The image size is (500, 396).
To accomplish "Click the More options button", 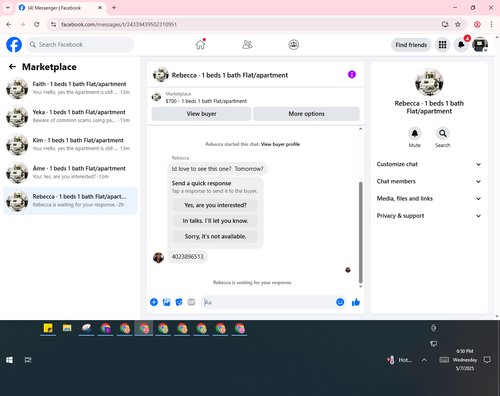I will 306,114.
